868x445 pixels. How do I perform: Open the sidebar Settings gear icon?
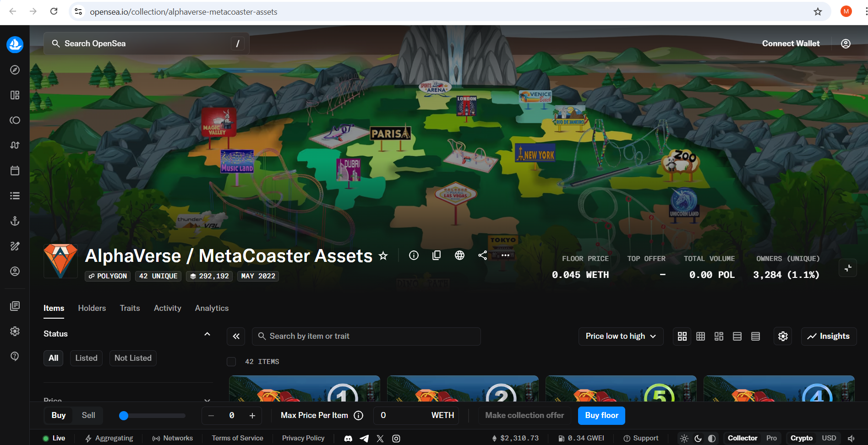[15, 331]
